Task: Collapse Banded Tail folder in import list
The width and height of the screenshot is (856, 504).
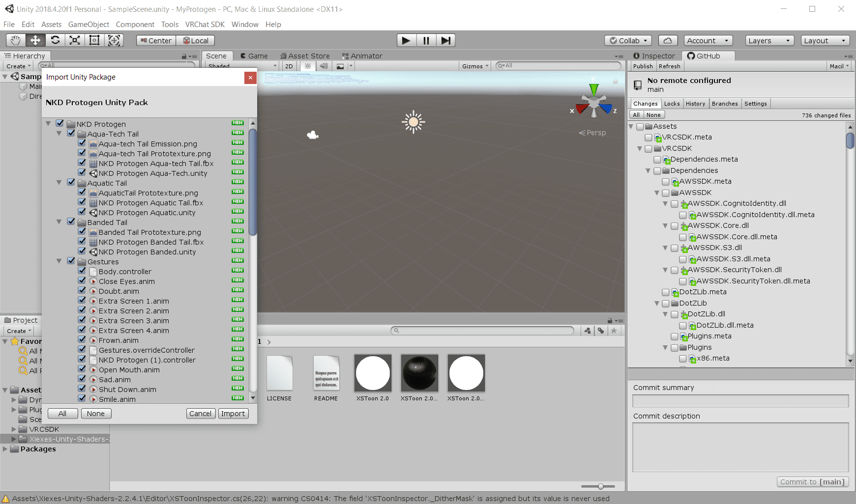Action: pyautogui.click(x=59, y=222)
